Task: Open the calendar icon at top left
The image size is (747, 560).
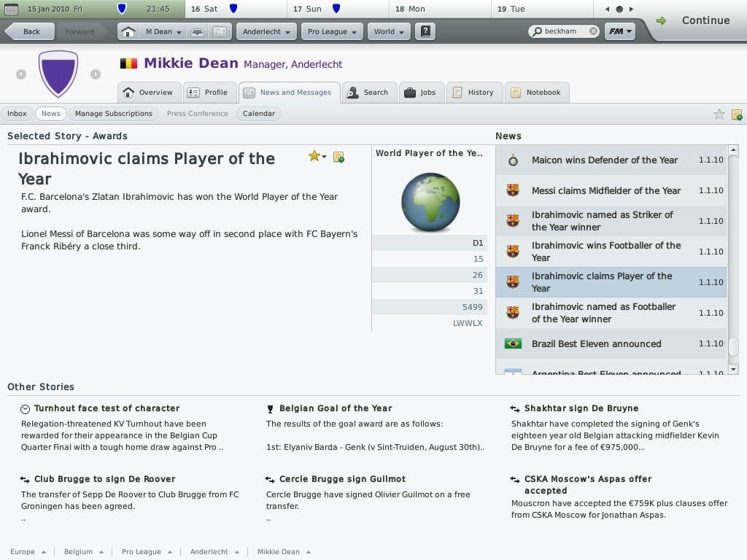Action: point(11,9)
